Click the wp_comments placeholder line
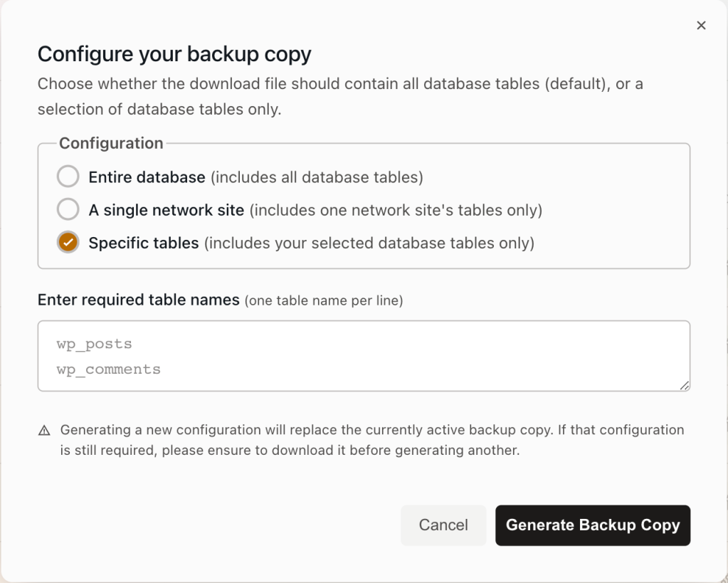This screenshot has width=728, height=583. tap(109, 369)
